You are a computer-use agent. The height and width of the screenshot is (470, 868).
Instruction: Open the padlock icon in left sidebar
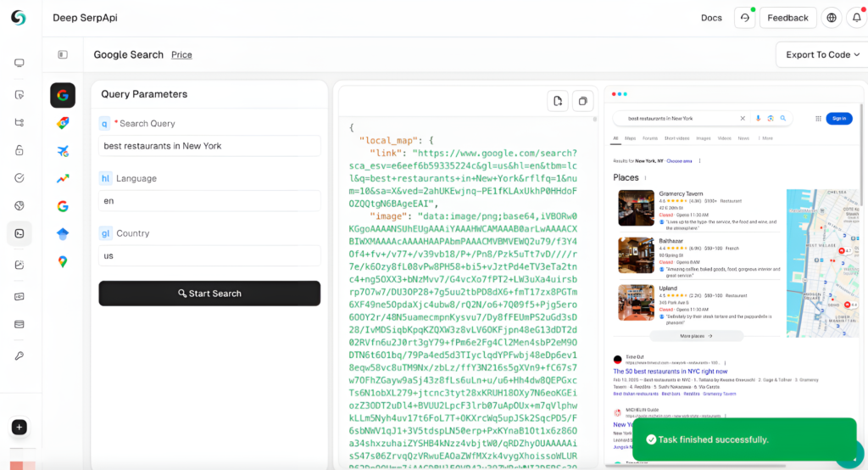pyautogui.click(x=19, y=150)
